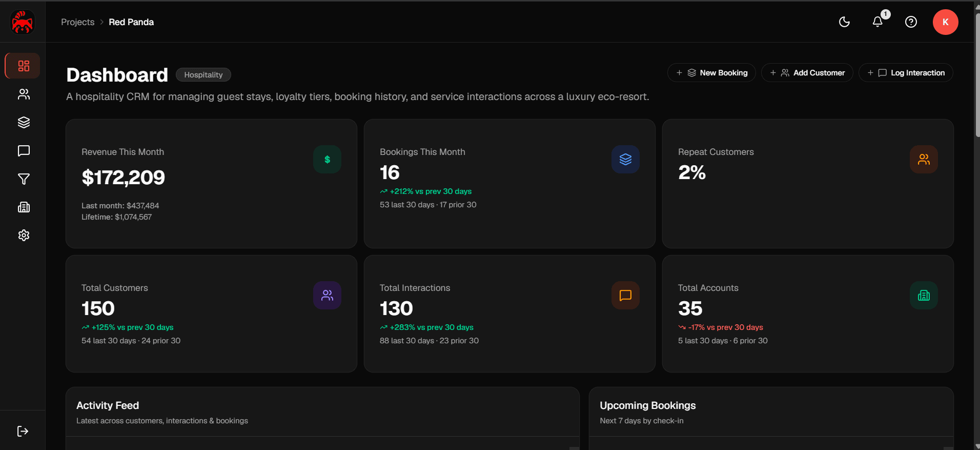Screen dimensions: 980x450
Task: Click the 2% repeat customers value
Action: [x=692, y=172]
